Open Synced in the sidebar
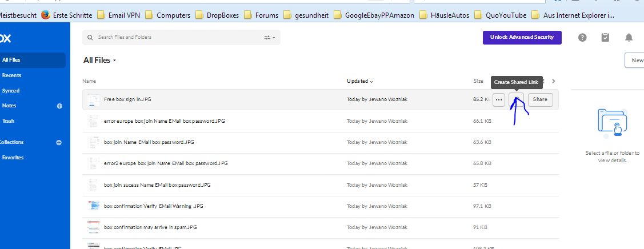Image resolution: width=644 pixels, height=249 pixels. [x=11, y=91]
